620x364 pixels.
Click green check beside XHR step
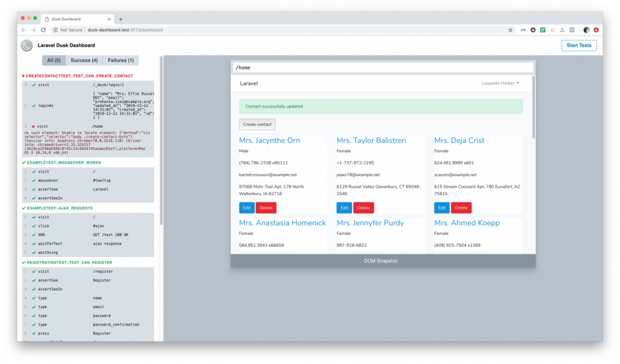[x=33, y=235]
